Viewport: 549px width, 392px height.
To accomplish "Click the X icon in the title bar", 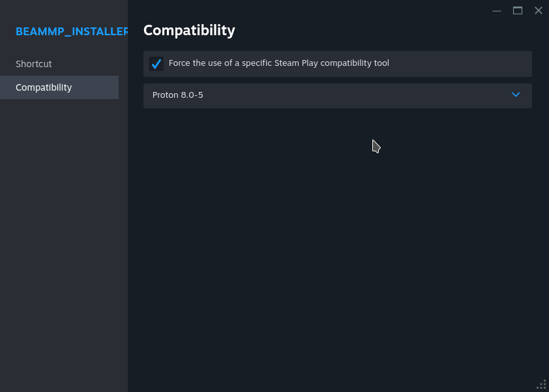I will (x=539, y=10).
